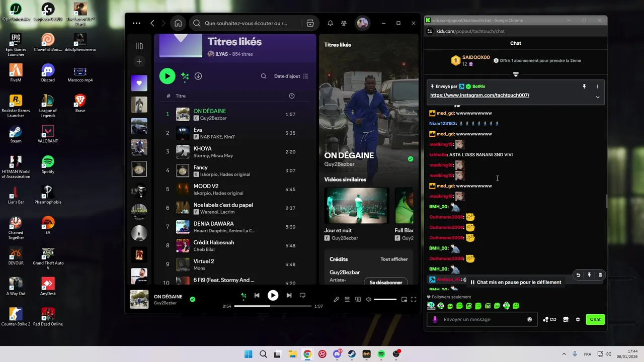Enter Spotify full screen mode
644x362 pixels.
click(x=414, y=300)
